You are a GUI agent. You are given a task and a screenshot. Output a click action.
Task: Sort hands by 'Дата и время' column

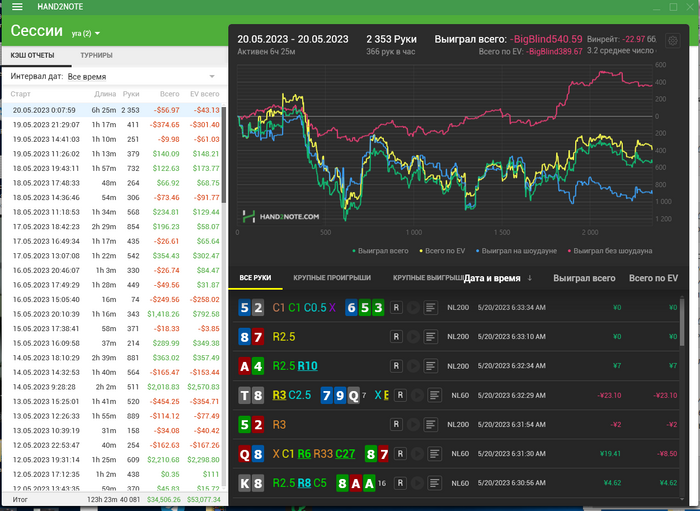coord(497,278)
